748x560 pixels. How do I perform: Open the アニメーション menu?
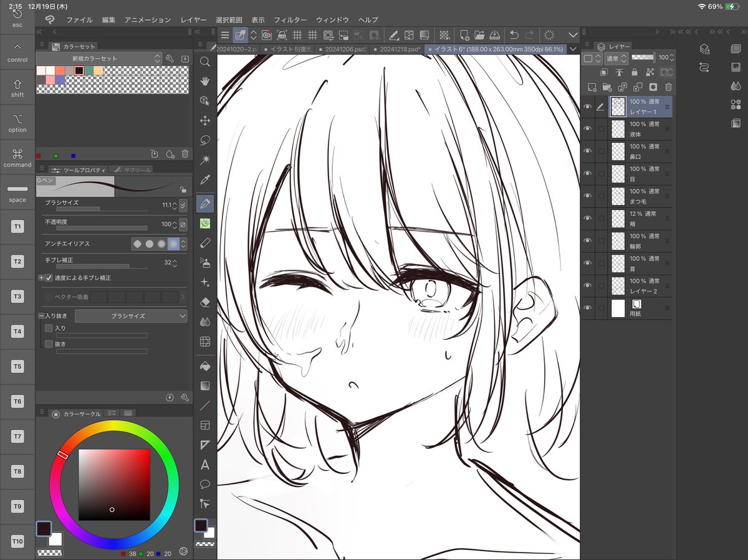point(147,20)
